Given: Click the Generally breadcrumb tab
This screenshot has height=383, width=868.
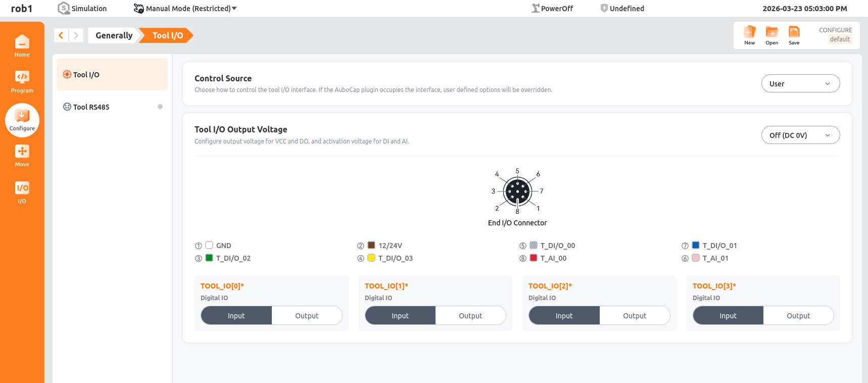Looking at the screenshot, I should pos(114,35).
